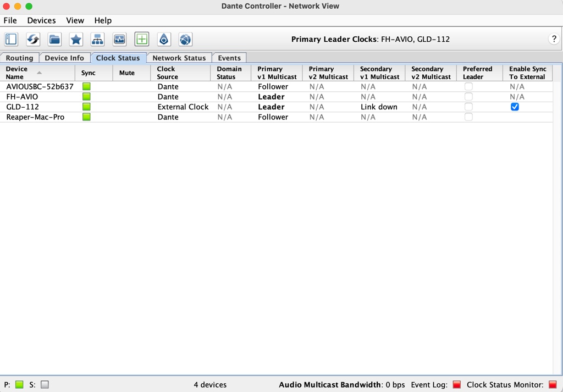This screenshot has width=563, height=392.
Task: Click the green sync indicator for FH-AVIO
Action: (x=86, y=97)
